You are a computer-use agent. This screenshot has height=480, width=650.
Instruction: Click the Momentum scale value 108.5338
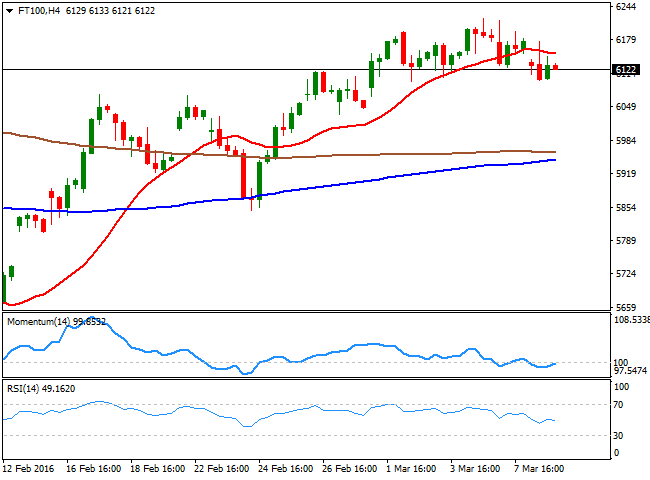click(x=631, y=320)
